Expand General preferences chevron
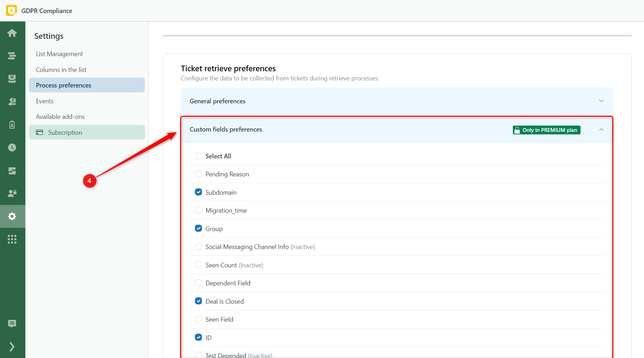This screenshot has width=644, height=358. [x=601, y=101]
